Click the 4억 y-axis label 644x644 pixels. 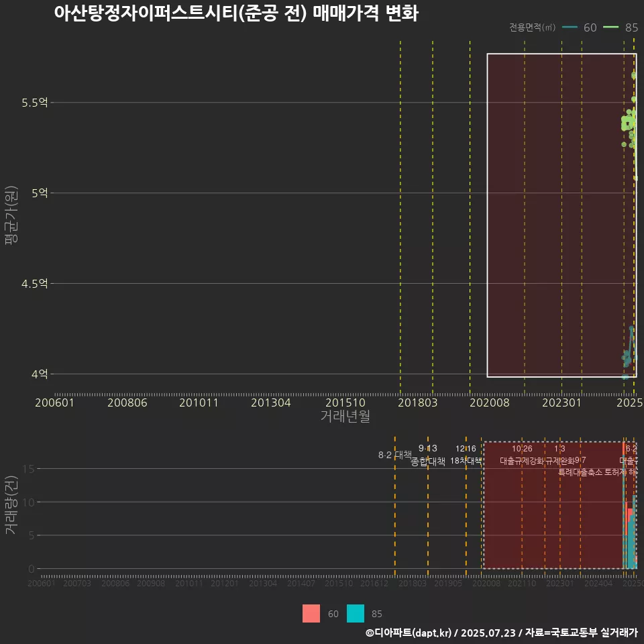pos(40,374)
